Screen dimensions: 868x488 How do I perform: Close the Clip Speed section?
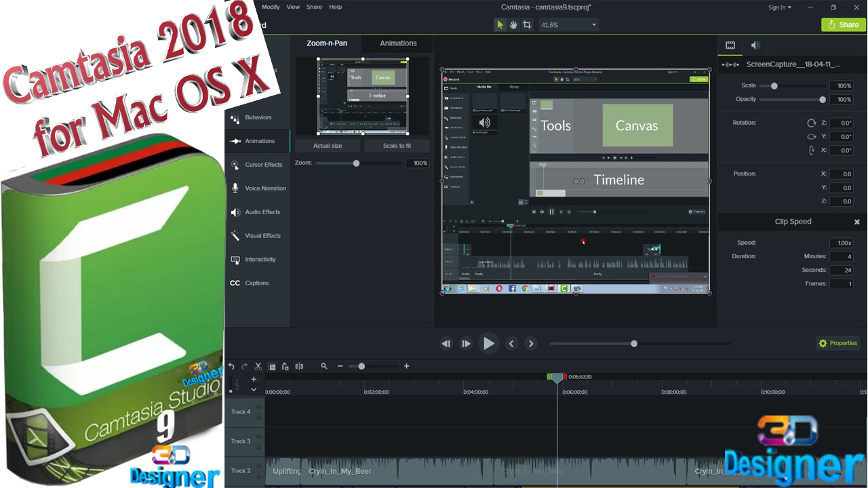pos(856,222)
